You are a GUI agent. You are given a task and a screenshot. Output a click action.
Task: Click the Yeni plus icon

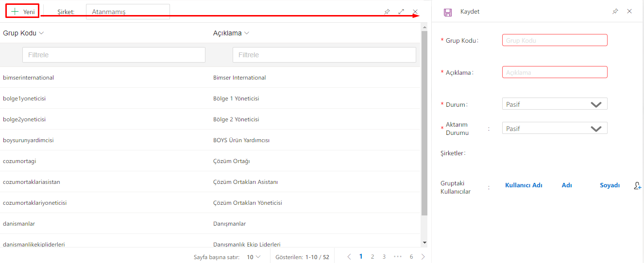point(15,12)
